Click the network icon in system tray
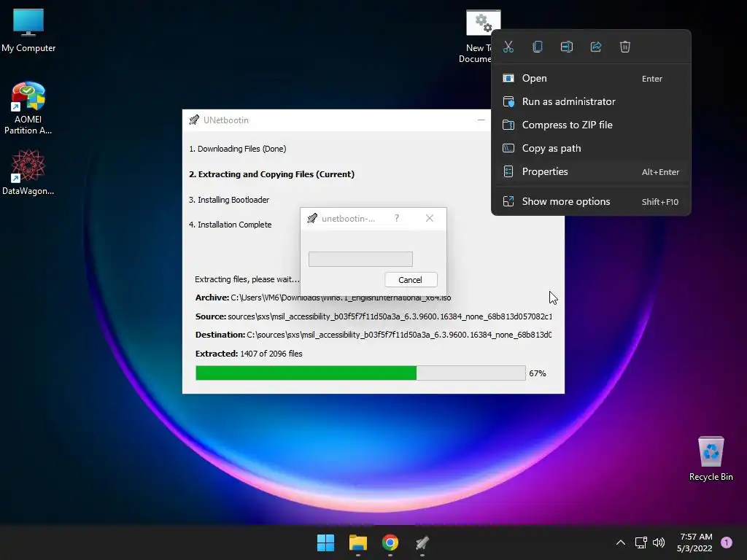Screen dimensions: 747x560 640,542
